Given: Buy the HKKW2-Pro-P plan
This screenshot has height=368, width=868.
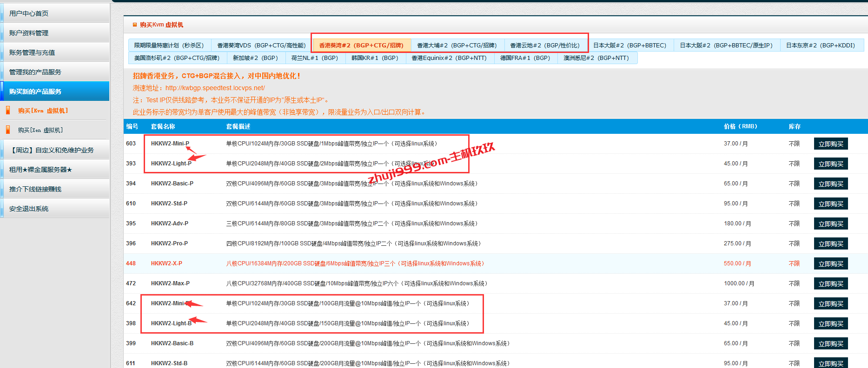Looking at the screenshot, I should coord(831,244).
